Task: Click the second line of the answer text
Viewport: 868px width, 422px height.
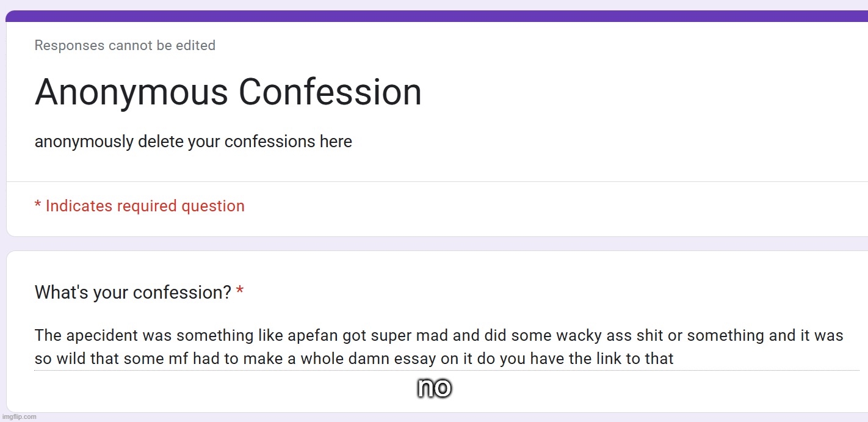Action: coord(354,358)
